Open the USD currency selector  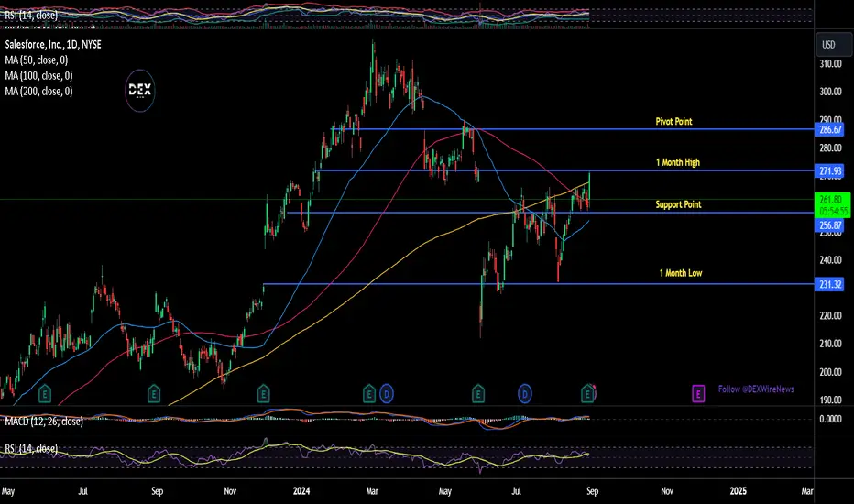[x=834, y=45]
